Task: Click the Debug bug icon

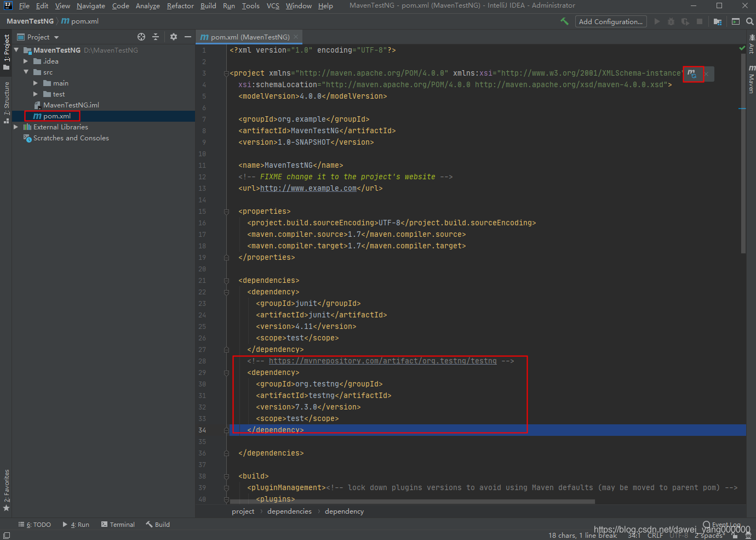Action: point(671,21)
